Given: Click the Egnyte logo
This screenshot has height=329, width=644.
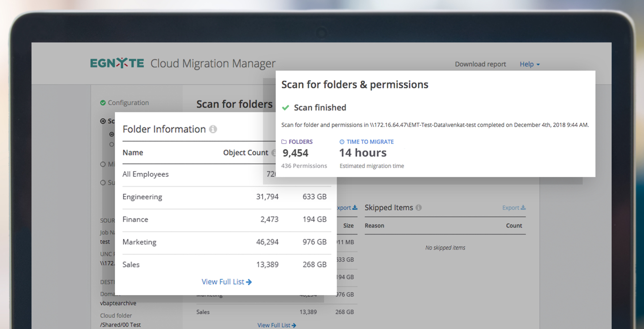Looking at the screenshot, I should (x=117, y=63).
